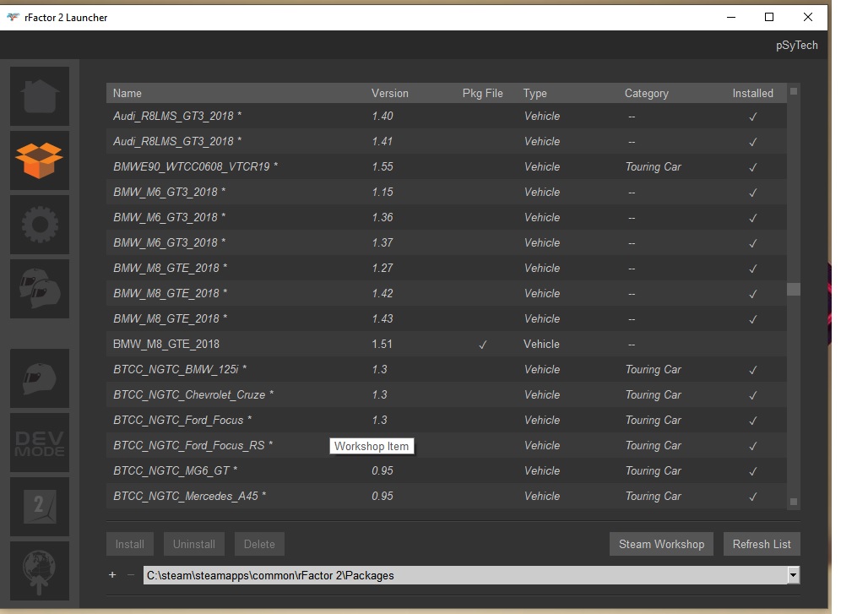Image resolution: width=868 pixels, height=614 pixels.
Task: Sort the list by the Name column header
Action: [127, 94]
